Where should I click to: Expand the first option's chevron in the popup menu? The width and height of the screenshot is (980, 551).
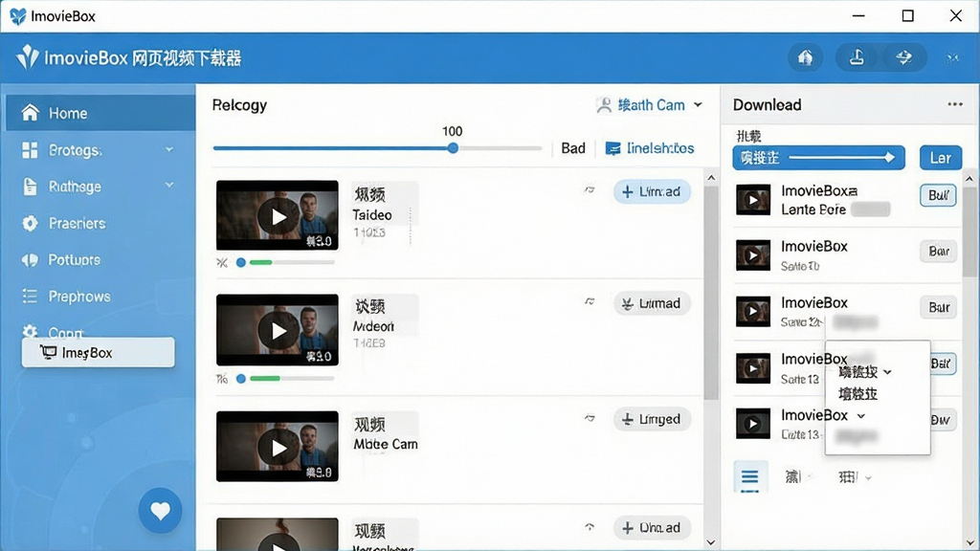[x=887, y=372]
